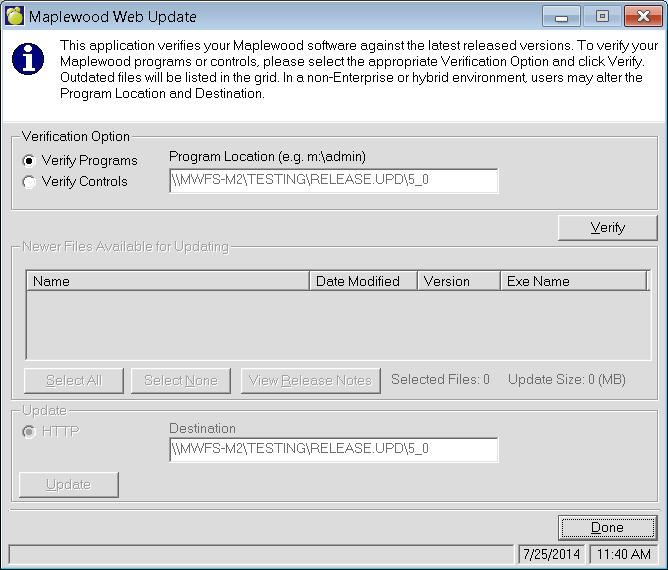Click the 11:40 AM time in status bar
The height and width of the screenshot is (570, 668).
(x=624, y=554)
